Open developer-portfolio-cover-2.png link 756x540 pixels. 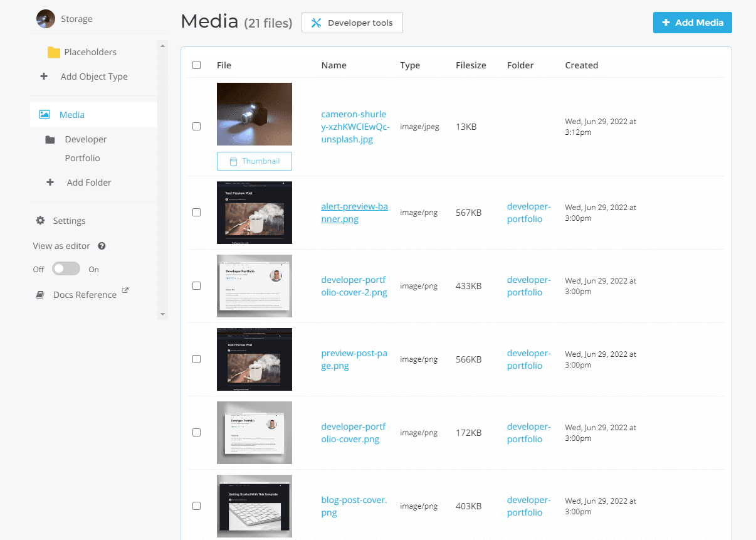point(355,286)
